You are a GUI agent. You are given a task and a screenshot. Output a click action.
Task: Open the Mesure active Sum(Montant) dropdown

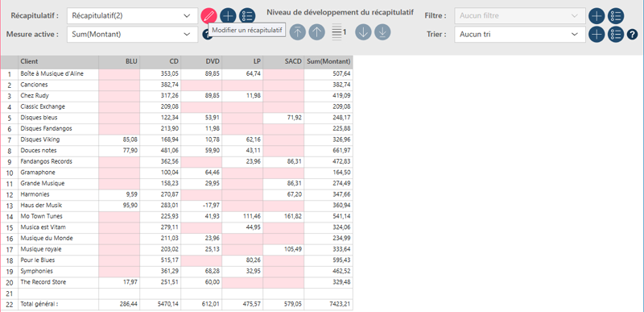coord(132,35)
